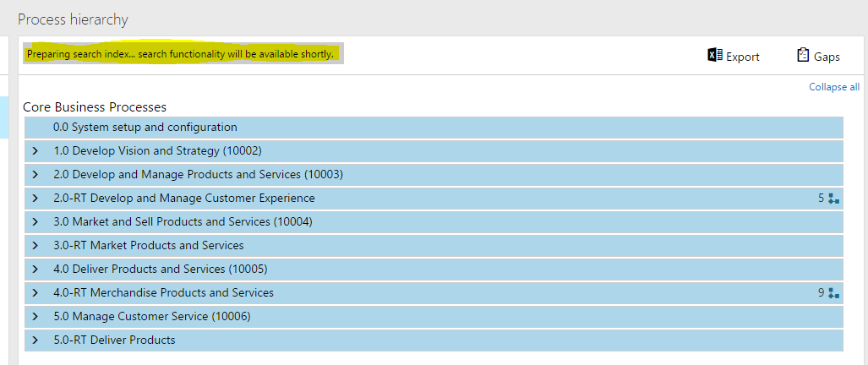Select 0.0 System setup and configuration
The width and height of the screenshot is (868, 365).
145,128
